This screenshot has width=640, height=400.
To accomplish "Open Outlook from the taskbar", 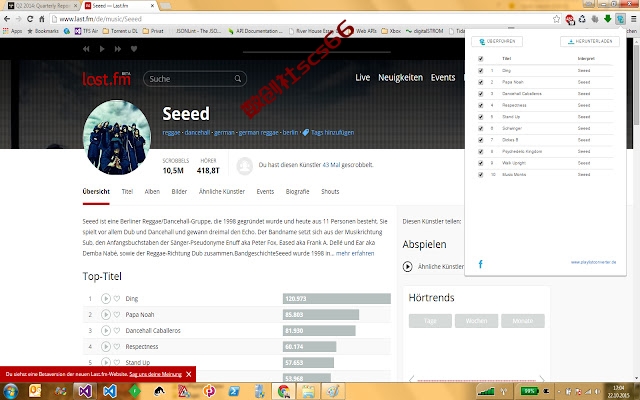I will click(x=35, y=391).
